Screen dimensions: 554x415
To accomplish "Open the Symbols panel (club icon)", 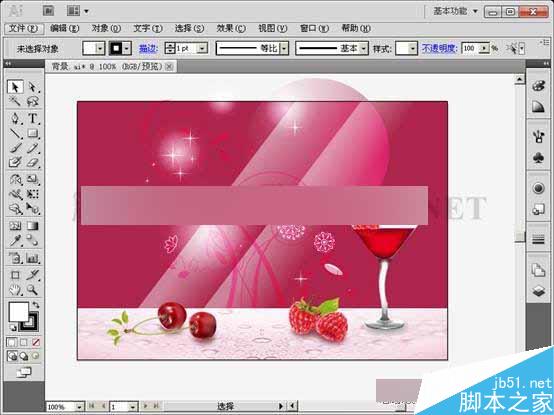I will tap(538, 158).
